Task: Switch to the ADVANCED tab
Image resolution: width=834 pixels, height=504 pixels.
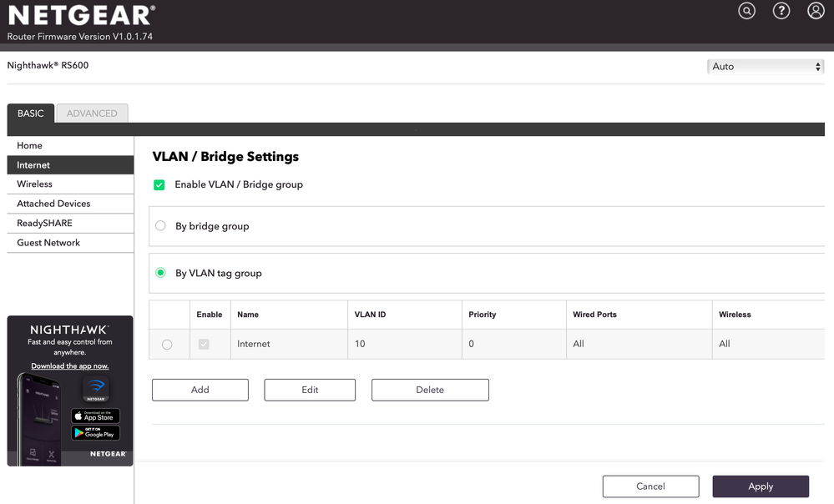Action: (92, 113)
